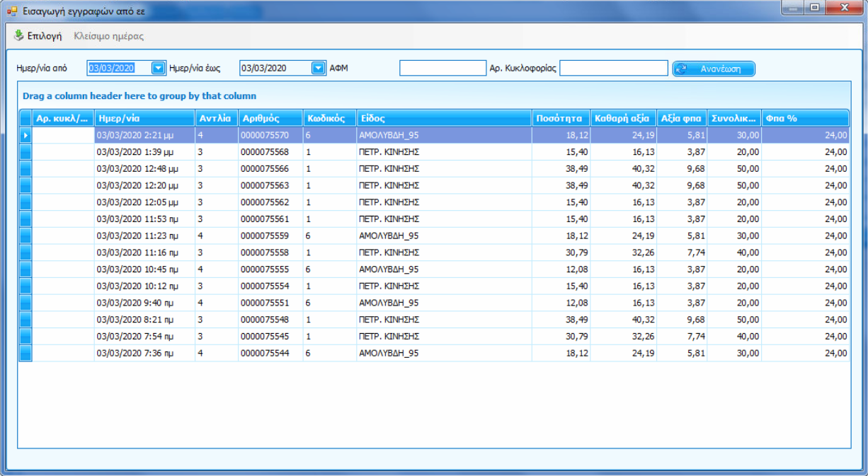Click the application icon in title bar
Viewport: 868px width, 476px height.
(x=11, y=11)
